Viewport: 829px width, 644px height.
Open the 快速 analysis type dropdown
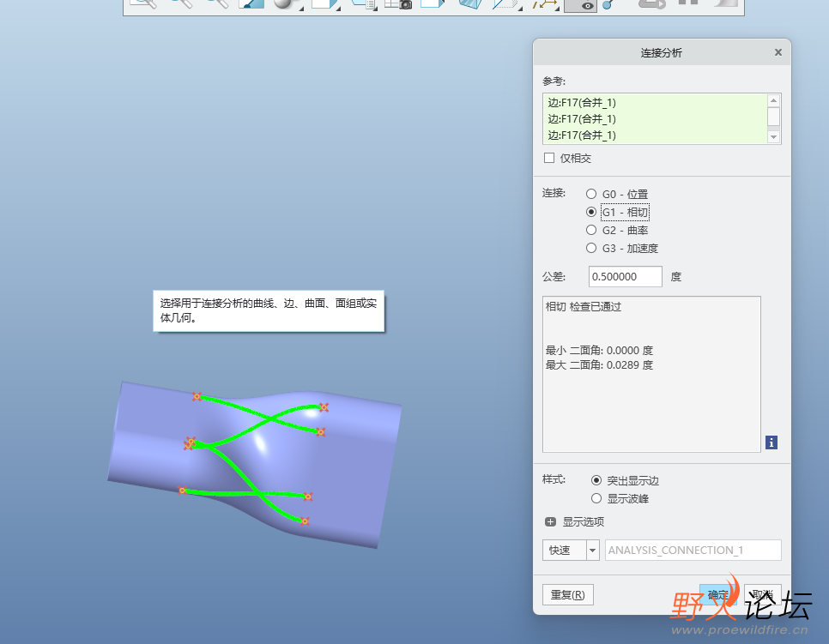click(593, 550)
